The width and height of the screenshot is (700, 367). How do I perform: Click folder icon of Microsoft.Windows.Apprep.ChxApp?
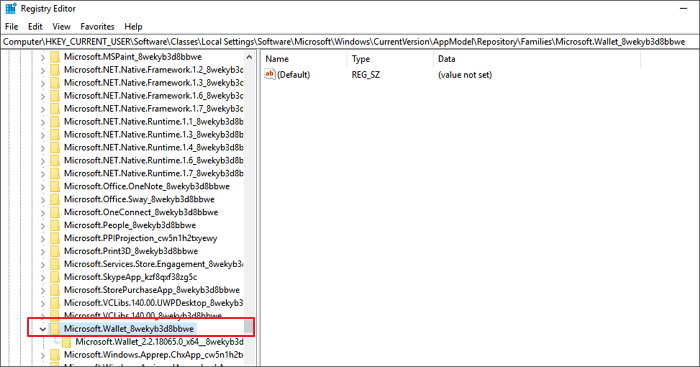(55, 354)
